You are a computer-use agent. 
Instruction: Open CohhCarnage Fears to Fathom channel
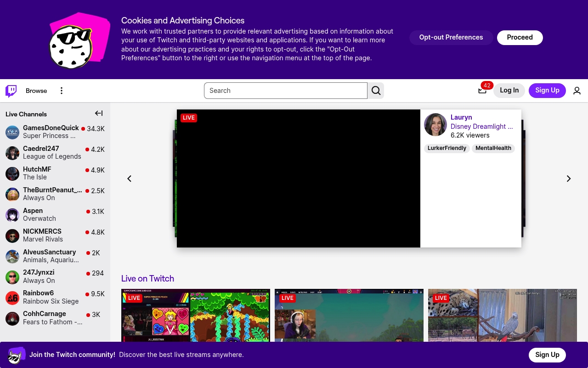tap(55, 319)
